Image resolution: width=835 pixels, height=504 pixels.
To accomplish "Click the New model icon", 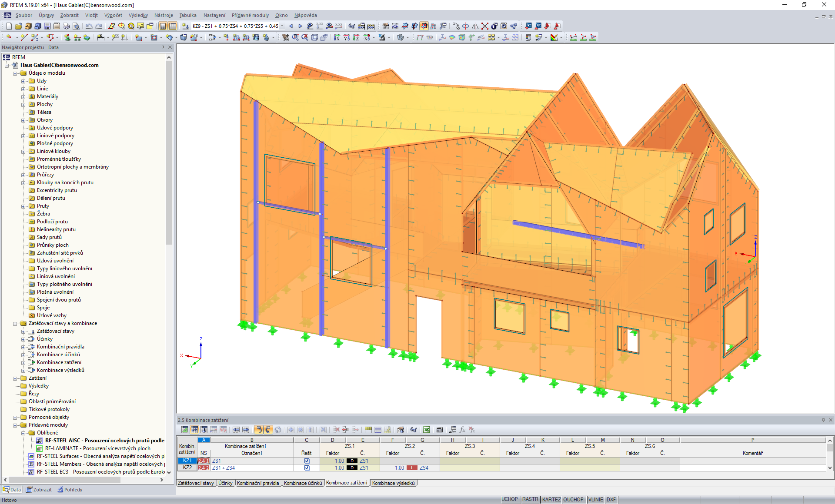I will point(9,26).
